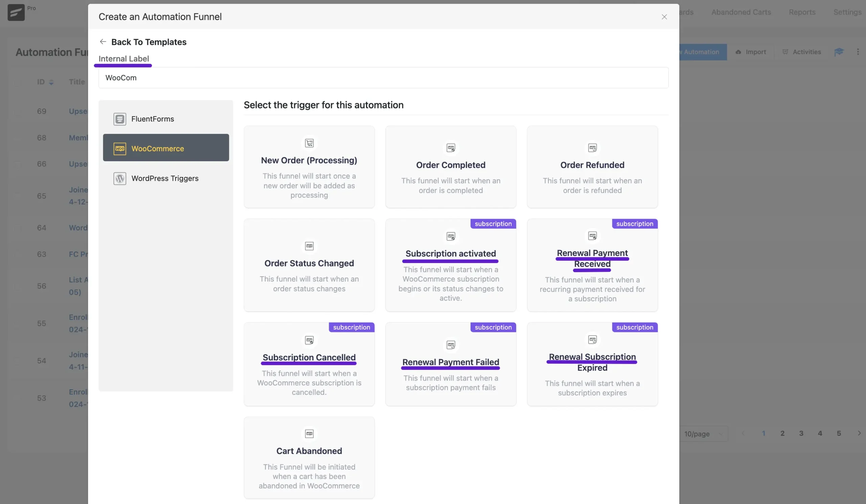
Task: Click the Order Status Changed trigger
Action: point(309,265)
